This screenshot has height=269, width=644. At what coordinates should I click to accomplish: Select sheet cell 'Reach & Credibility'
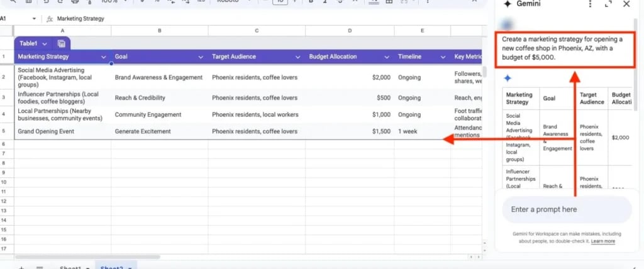click(x=159, y=98)
